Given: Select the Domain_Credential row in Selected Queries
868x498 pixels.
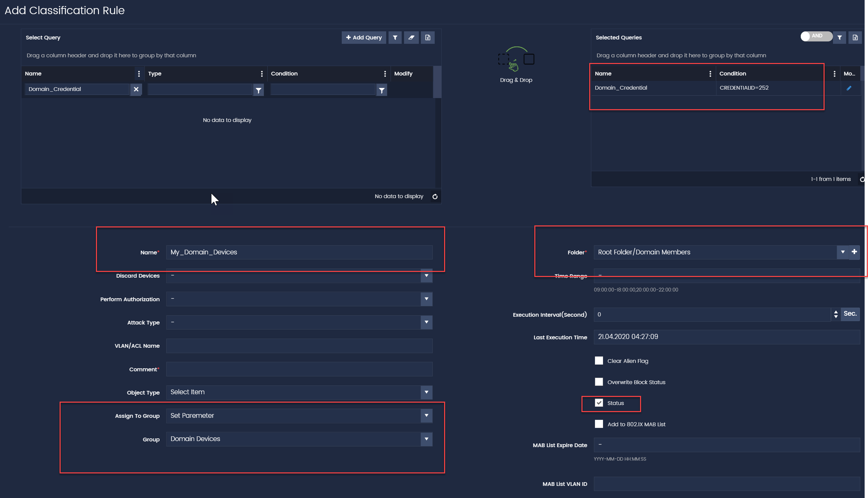Looking at the screenshot, I should [x=726, y=88].
